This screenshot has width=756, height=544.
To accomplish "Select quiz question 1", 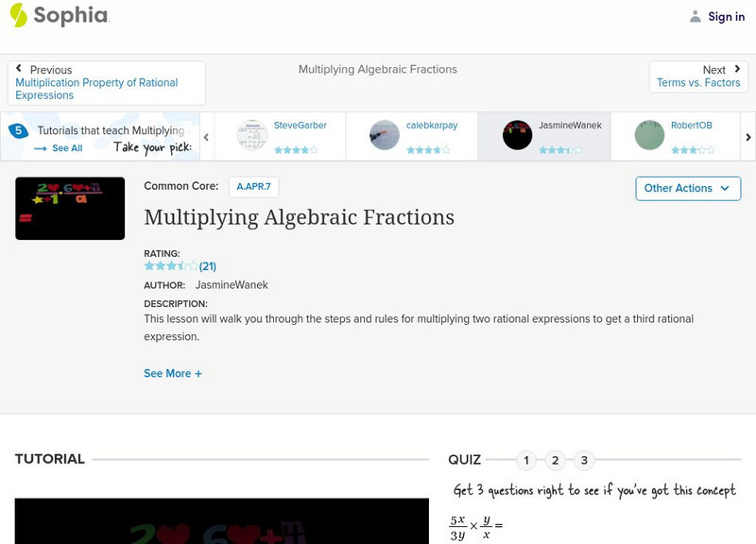I will coord(526,461).
